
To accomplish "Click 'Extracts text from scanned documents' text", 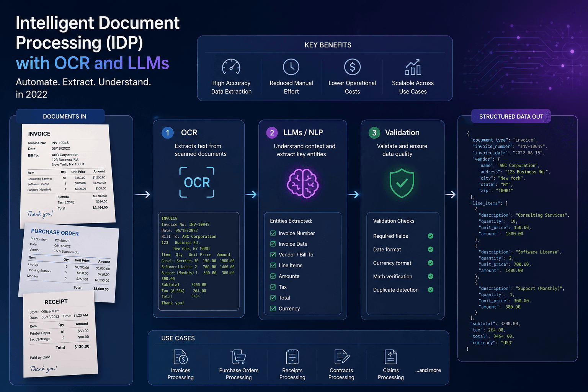I will tap(200, 150).
